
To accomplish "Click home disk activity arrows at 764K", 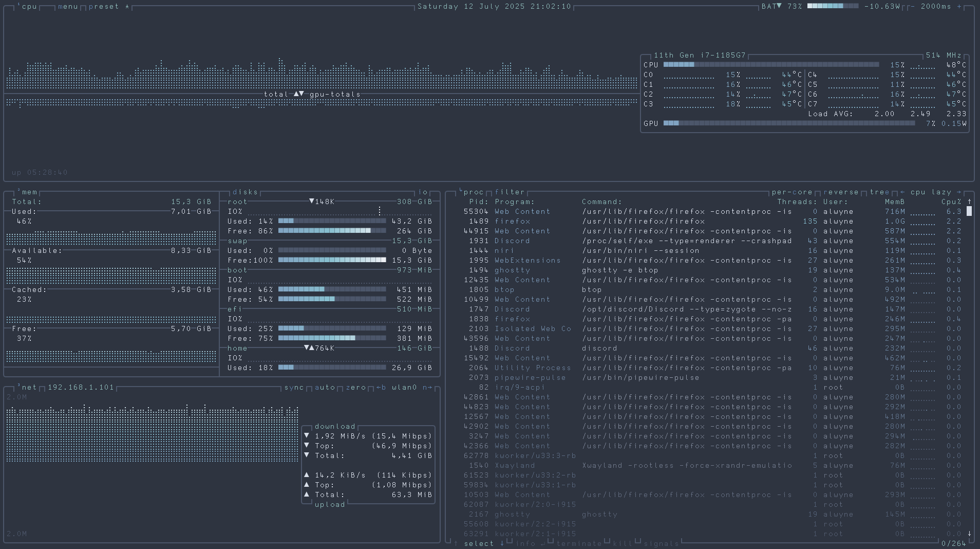I will tap(309, 348).
